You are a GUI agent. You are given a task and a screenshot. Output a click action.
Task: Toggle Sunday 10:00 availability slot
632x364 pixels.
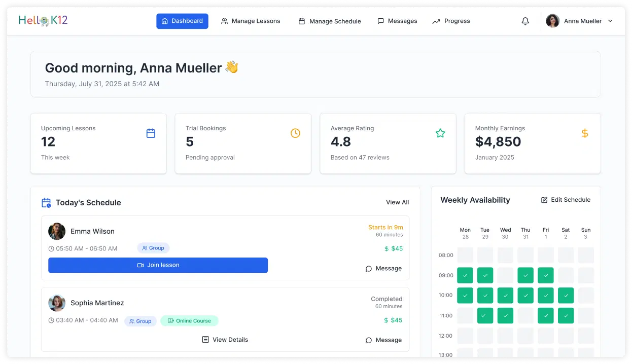point(586,296)
